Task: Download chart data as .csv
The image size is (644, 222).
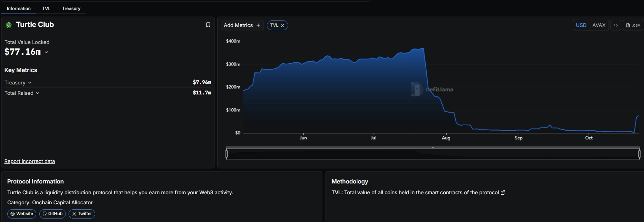Action: coord(633,25)
